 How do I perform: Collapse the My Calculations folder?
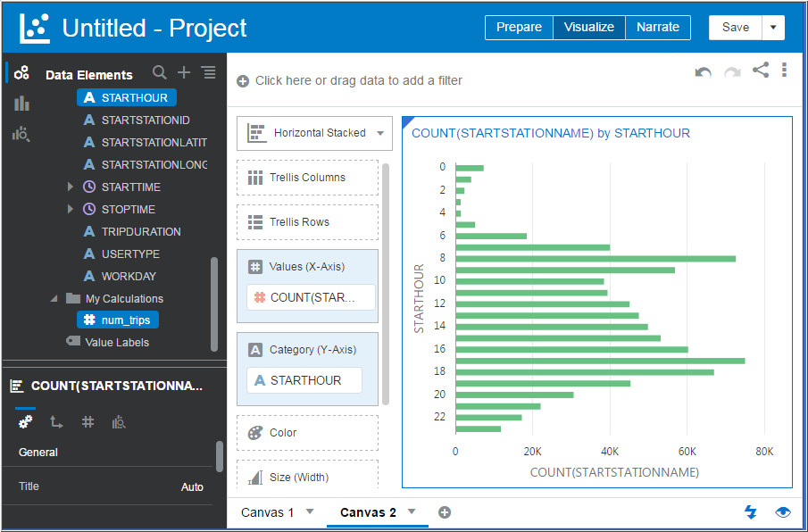[54, 298]
